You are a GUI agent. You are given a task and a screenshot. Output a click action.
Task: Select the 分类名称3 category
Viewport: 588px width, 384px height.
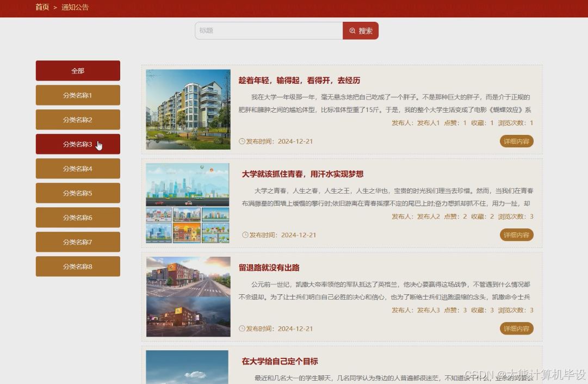[78, 144]
